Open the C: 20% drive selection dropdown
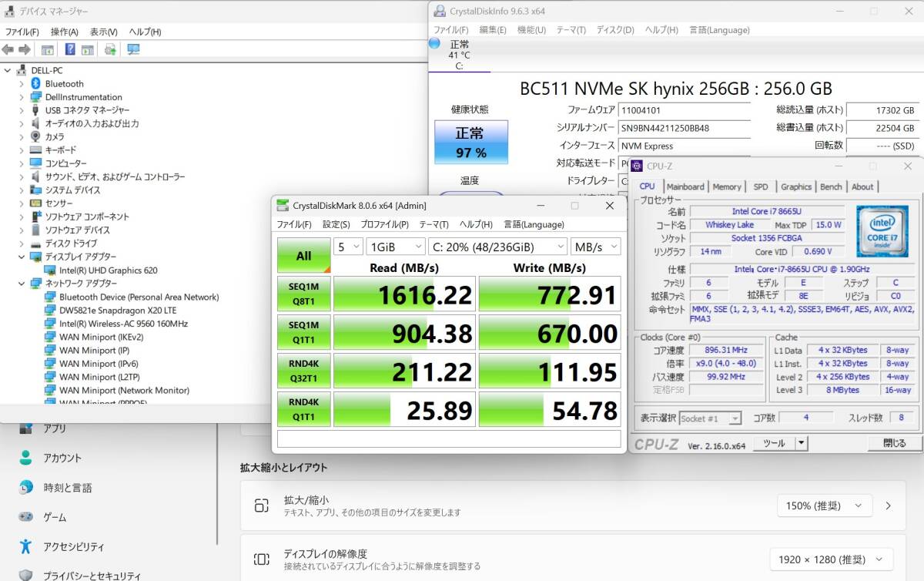924x581 pixels. 497,247
